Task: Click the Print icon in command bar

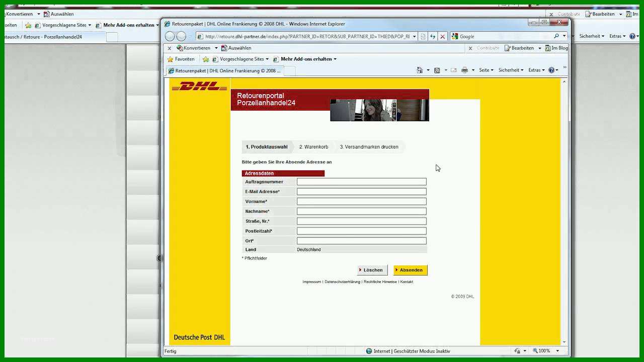Action: pos(464,70)
